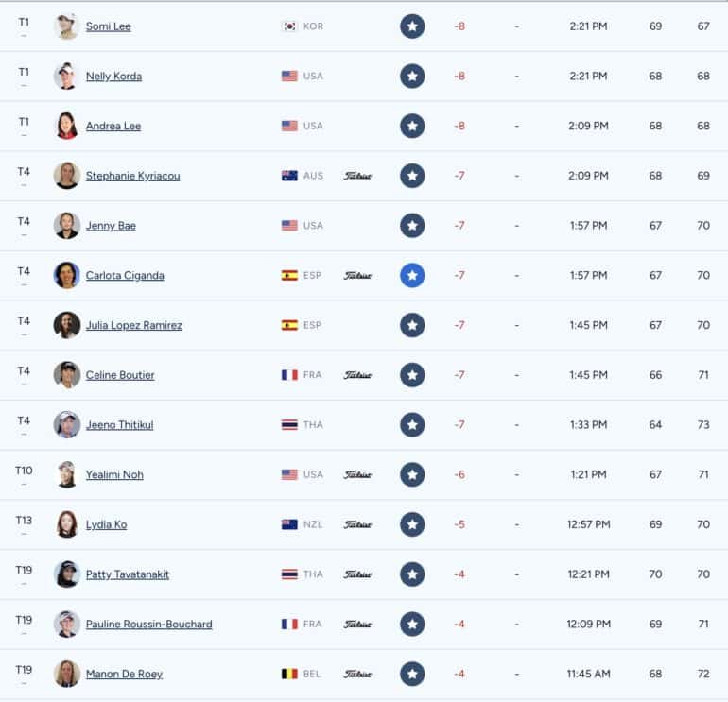Click the favorite star beside Jeeno Thitikul
The height and width of the screenshot is (702, 728).
click(x=412, y=424)
